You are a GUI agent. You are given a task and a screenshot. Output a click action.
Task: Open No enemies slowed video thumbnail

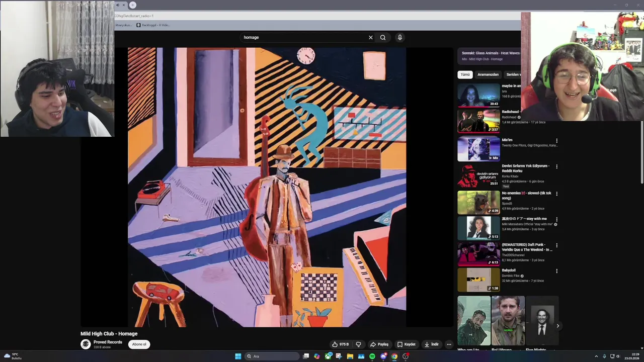click(478, 202)
